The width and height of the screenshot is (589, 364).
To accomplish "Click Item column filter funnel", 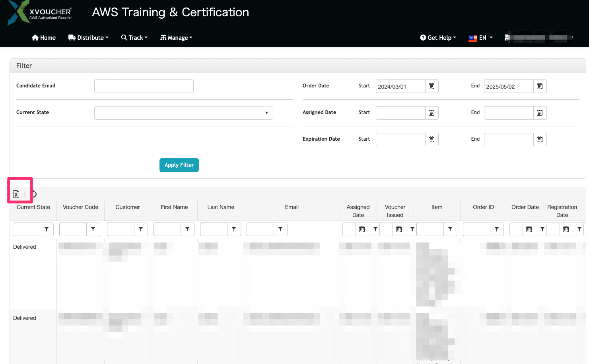I will point(450,229).
